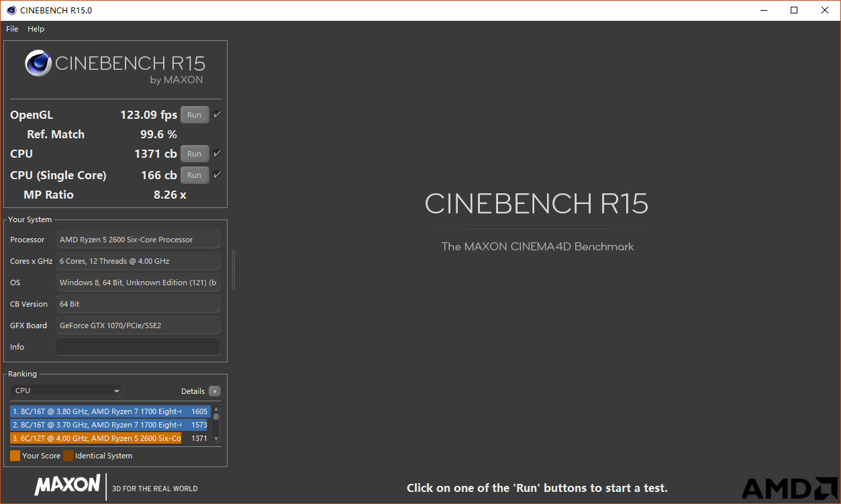Maximize the Cinebench window

(x=794, y=10)
